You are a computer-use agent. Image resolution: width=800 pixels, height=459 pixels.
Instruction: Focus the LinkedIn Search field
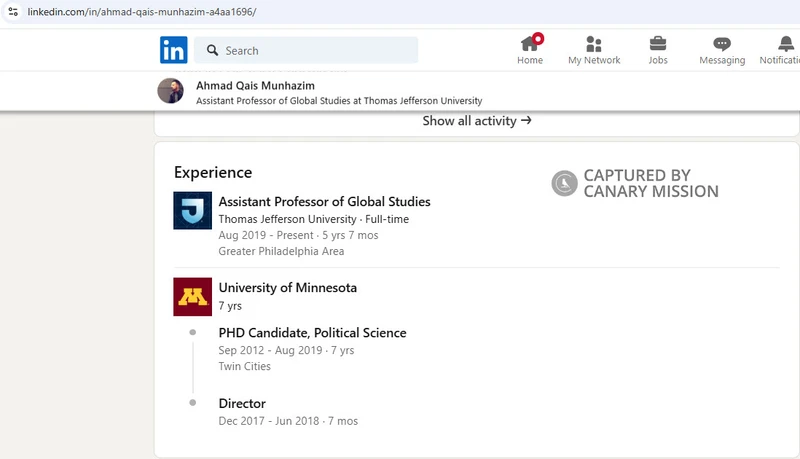(x=306, y=50)
